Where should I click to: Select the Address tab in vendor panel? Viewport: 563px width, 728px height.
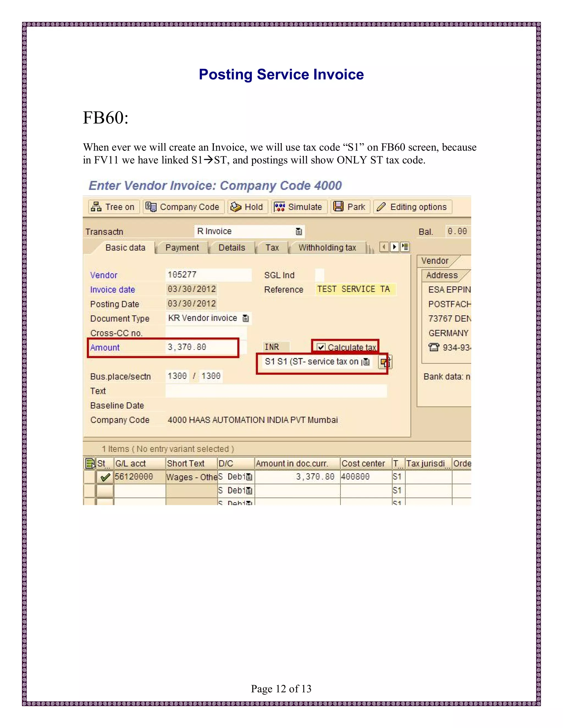point(442,275)
